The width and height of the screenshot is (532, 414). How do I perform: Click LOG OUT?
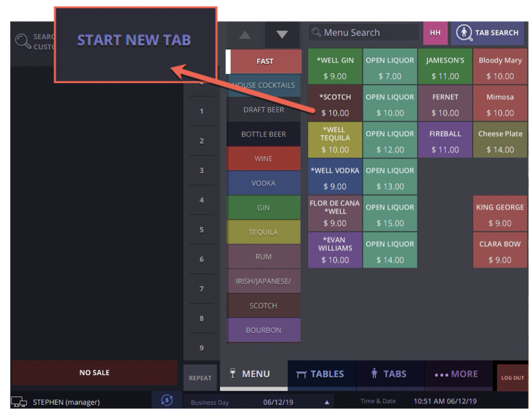pos(513,379)
